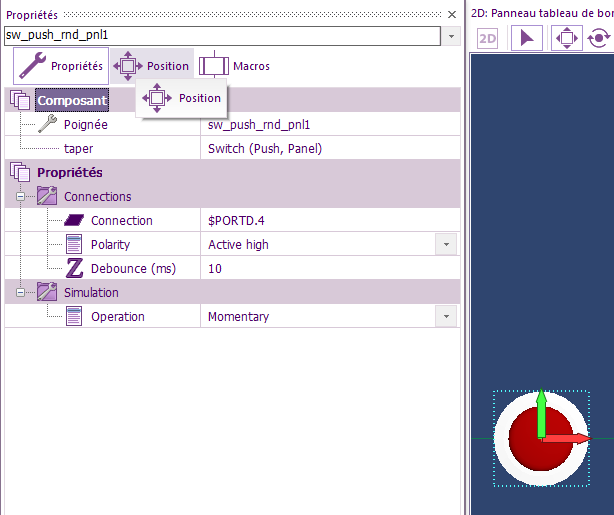The image size is (614, 515).
Task: Select the Position tab in the properties panel
Action: 153,66
